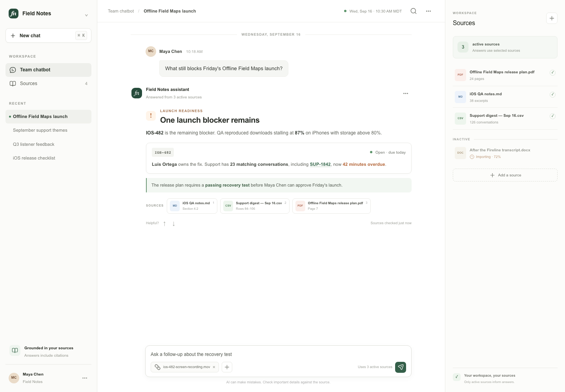Open the September support themes chat
This screenshot has width=565, height=392.
pyautogui.click(x=48, y=130)
